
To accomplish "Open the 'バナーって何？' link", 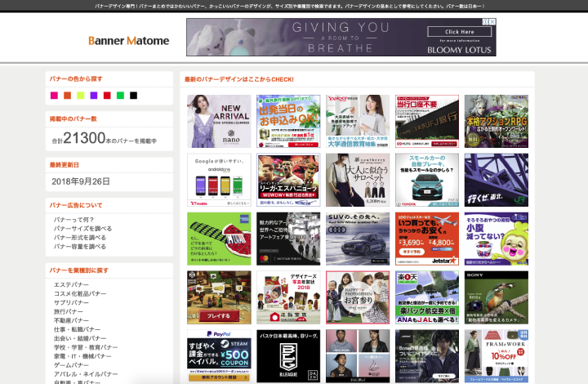I will 73,220.
